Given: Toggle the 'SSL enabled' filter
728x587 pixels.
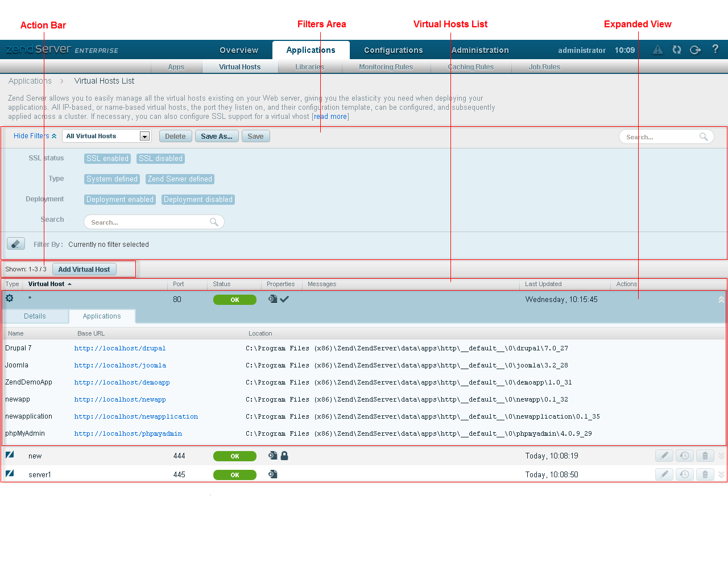Looking at the screenshot, I should pyautogui.click(x=107, y=159).
